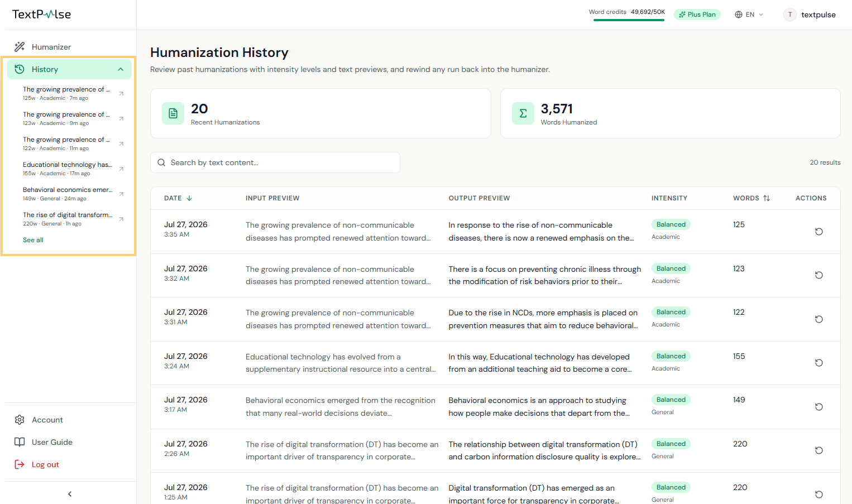Click the 'Jul 27, 2026 3:24 AM' date cell
This screenshot has width=852, height=504.
(186, 361)
